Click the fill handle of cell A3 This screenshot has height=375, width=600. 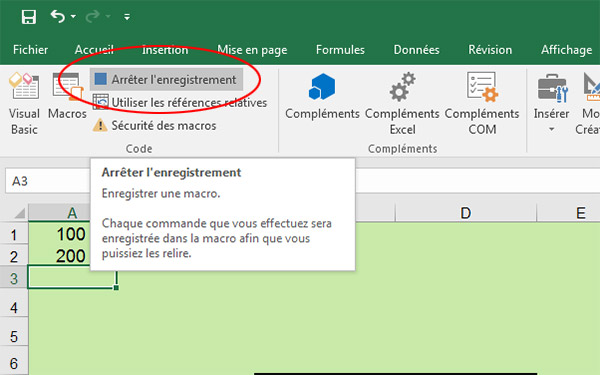pyautogui.click(x=116, y=288)
